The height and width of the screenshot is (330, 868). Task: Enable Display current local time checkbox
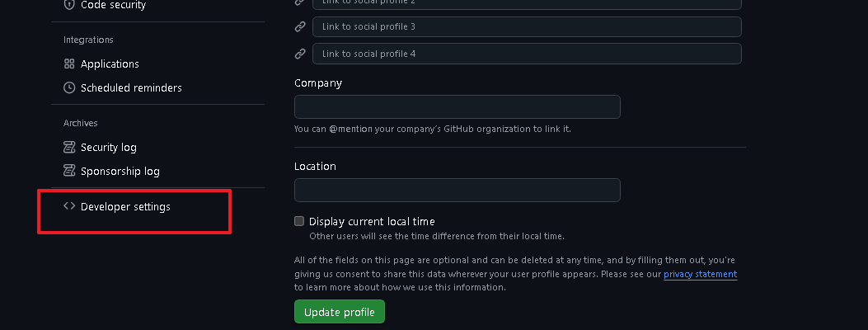coord(299,221)
